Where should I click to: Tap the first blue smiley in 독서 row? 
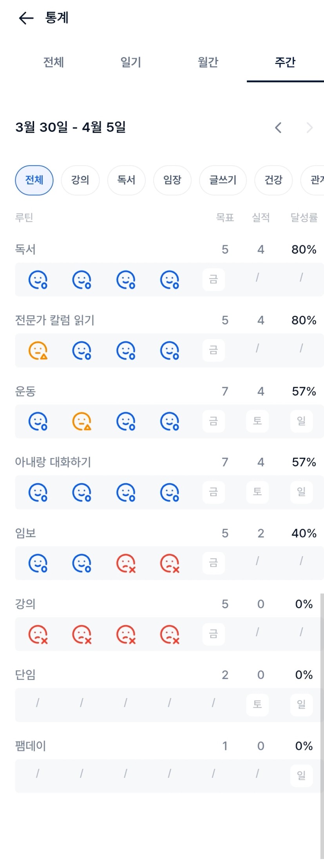click(x=38, y=280)
